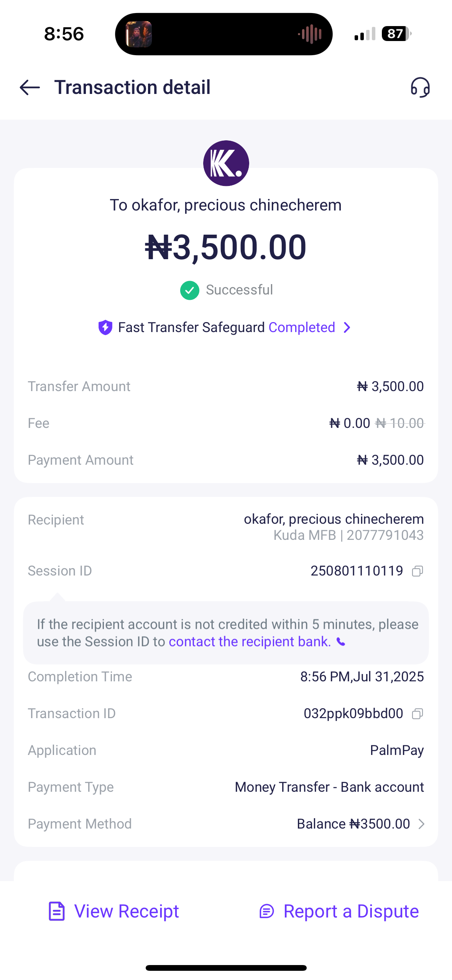Tap the iOS home indicator bar
The width and height of the screenshot is (452, 980).
click(226, 968)
